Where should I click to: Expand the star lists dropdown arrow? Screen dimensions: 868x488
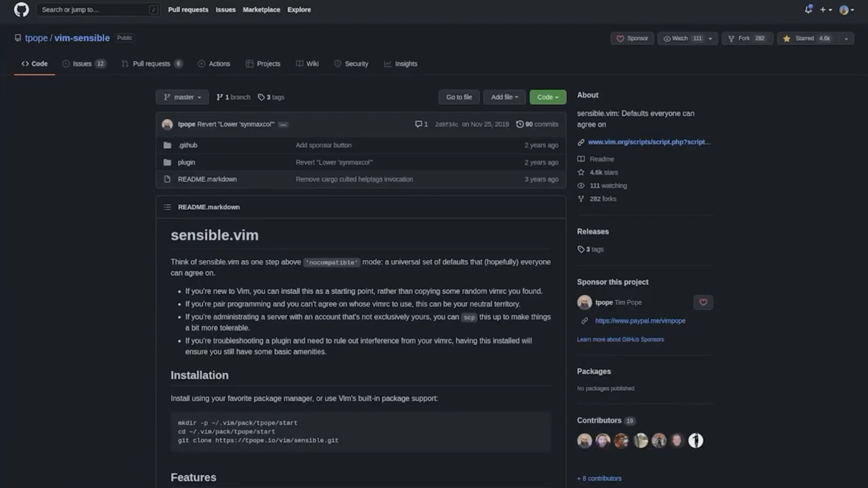845,38
